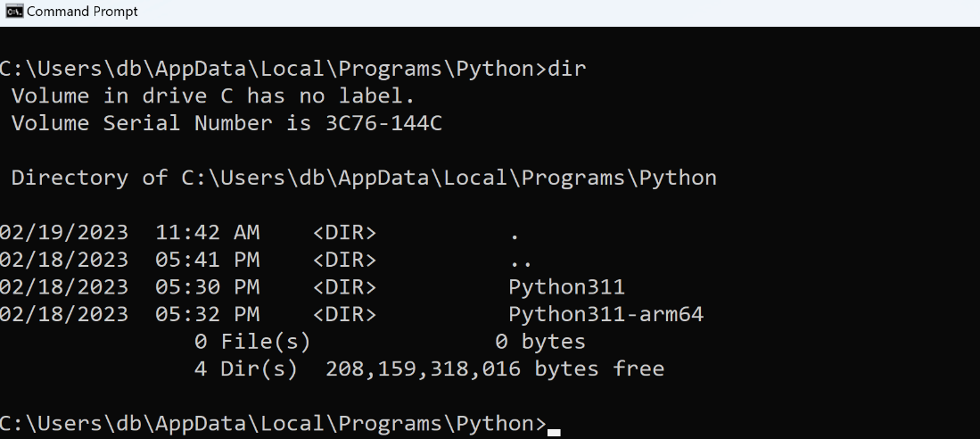Click the 11:42 AM timestamp
Viewport: 980px width, 439px height.
pyautogui.click(x=208, y=233)
